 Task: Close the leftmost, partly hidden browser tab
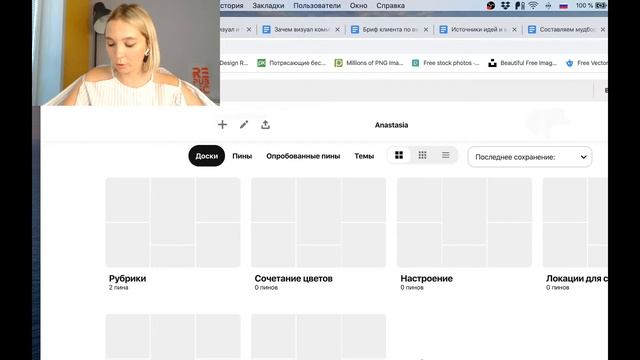[x=249, y=29]
